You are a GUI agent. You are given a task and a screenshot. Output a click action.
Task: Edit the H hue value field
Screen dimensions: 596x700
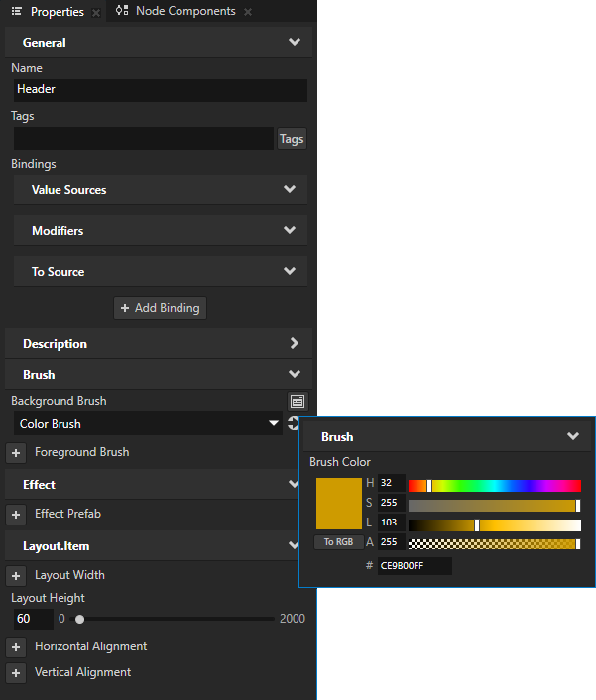tap(391, 483)
